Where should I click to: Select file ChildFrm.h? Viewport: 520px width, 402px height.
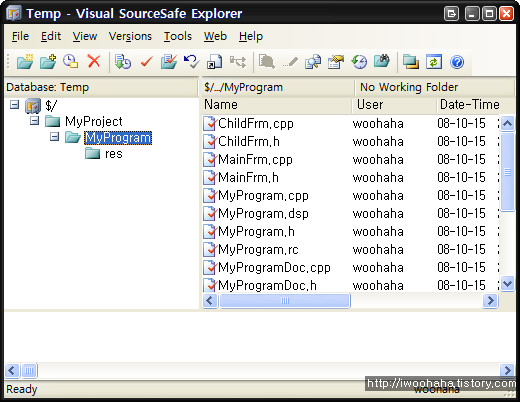pos(249,141)
